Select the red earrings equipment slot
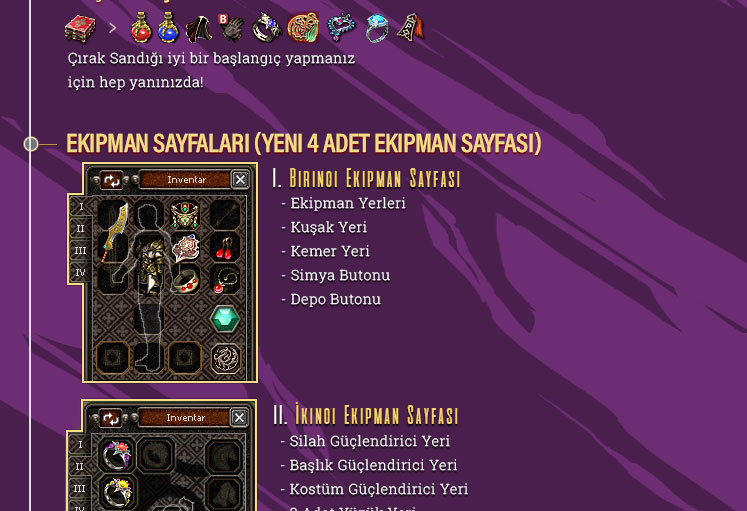Image resolution: width=747 pixels, height=511 pixels. point(224,248)
